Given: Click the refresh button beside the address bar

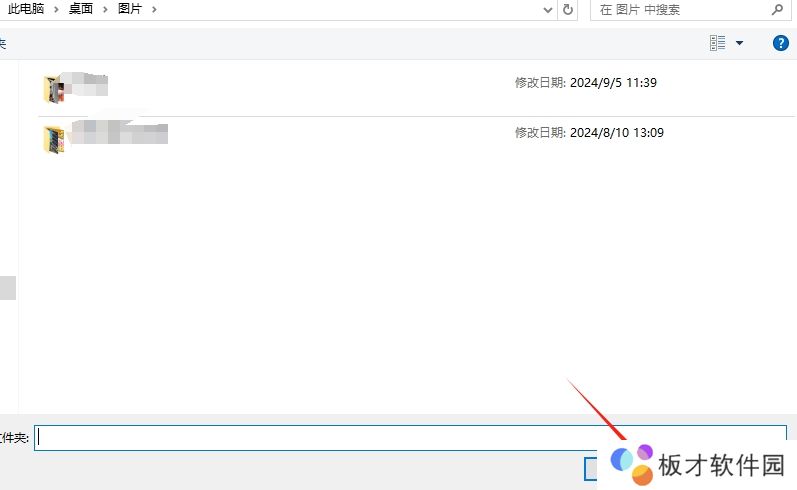Looking at the screenshot, I should click(x=568, y=9).
